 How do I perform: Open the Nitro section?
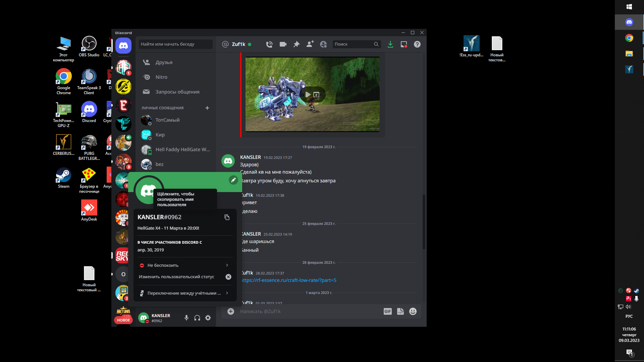[x=176, y=77]
